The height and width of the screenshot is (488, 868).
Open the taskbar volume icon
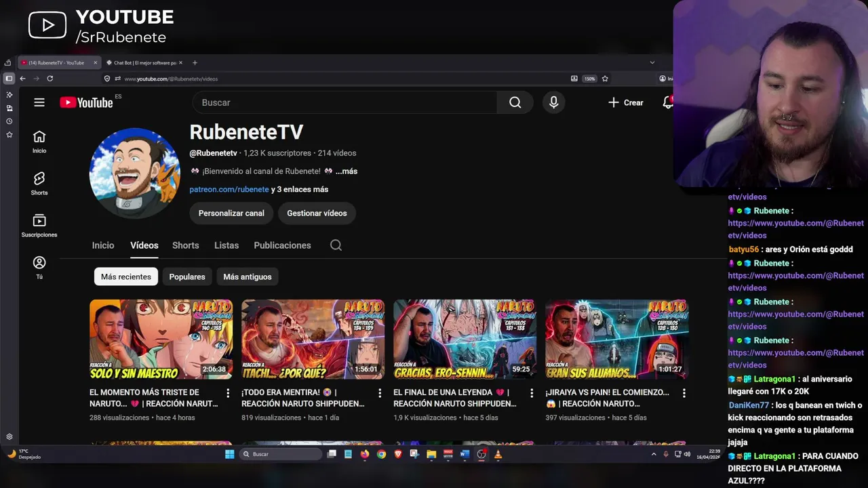click(687, 454)
